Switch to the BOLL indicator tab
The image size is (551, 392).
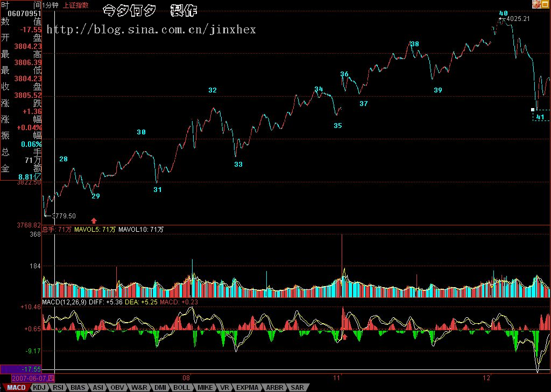(181, 387)
